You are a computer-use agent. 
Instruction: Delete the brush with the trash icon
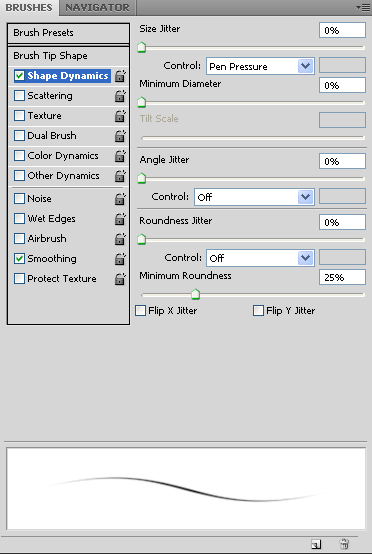[344, 544]
